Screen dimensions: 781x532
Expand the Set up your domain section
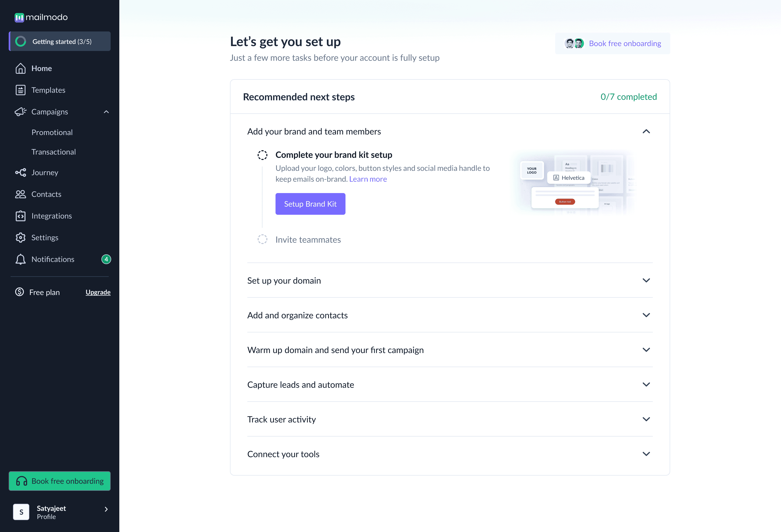(646, 280)
